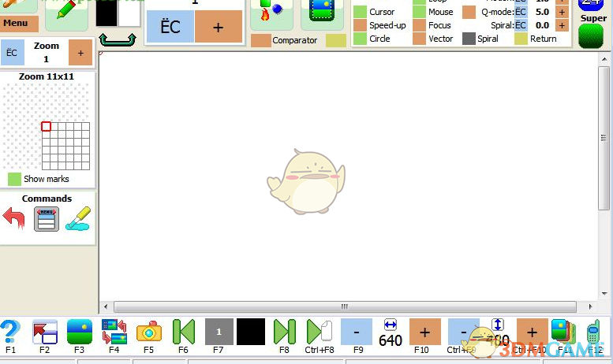Click the green Super button
613x364 pixels.
(x=591, y=36)
